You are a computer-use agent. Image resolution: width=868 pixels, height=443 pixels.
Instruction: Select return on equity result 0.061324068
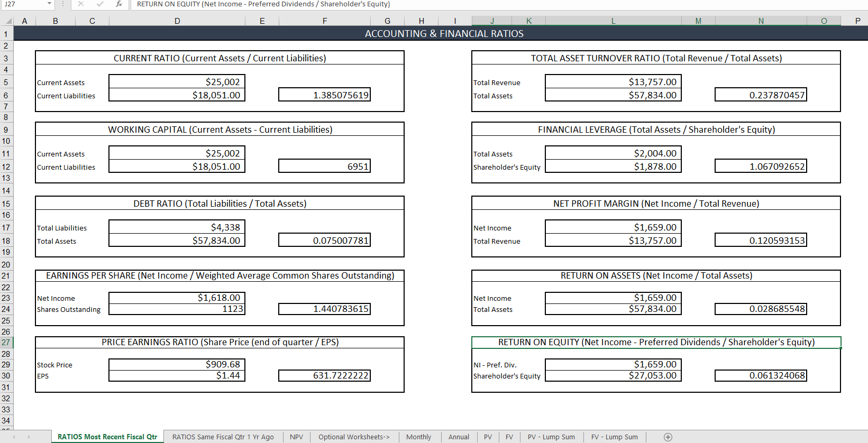coord(761,375)
